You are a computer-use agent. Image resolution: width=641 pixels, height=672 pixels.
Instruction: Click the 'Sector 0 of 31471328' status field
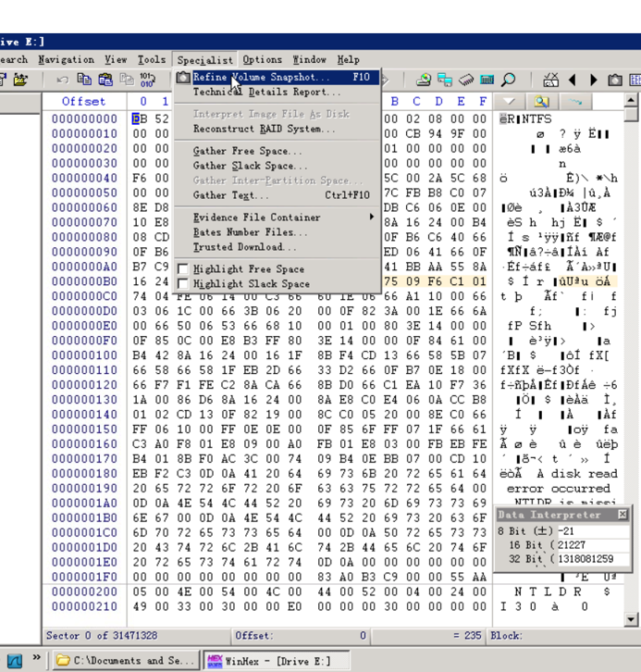(137, 636)
